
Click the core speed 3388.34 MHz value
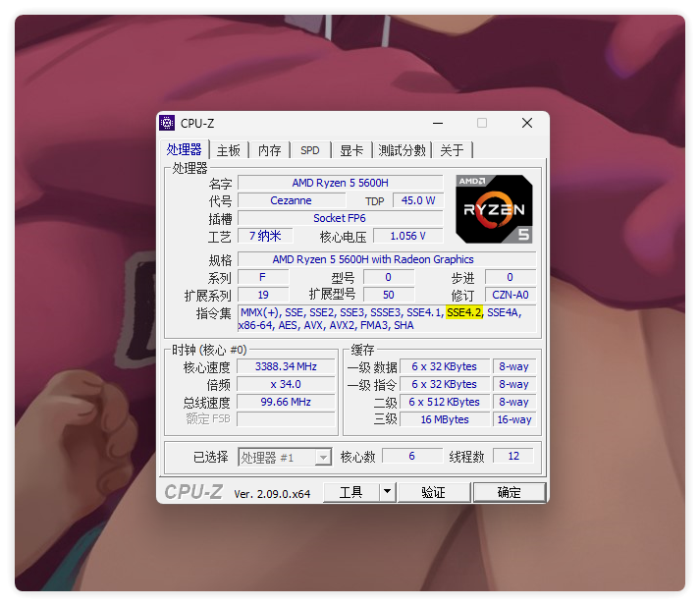[286, 366]
